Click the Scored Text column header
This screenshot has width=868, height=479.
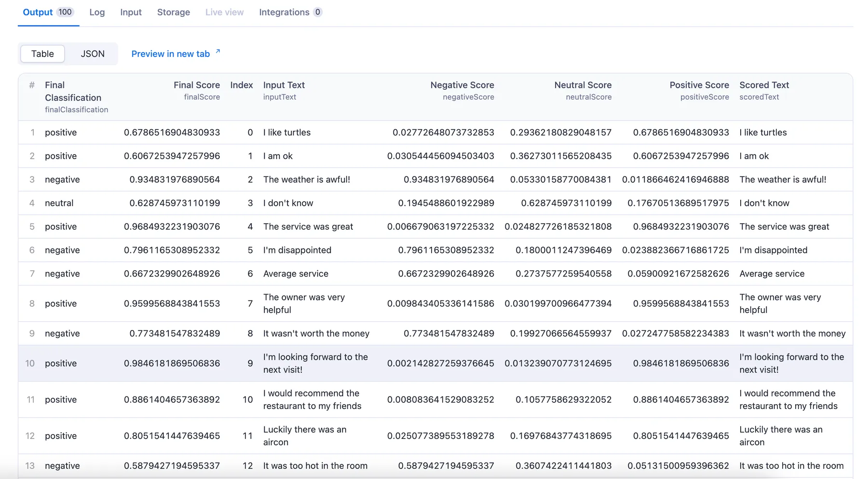tap(764, 90)
